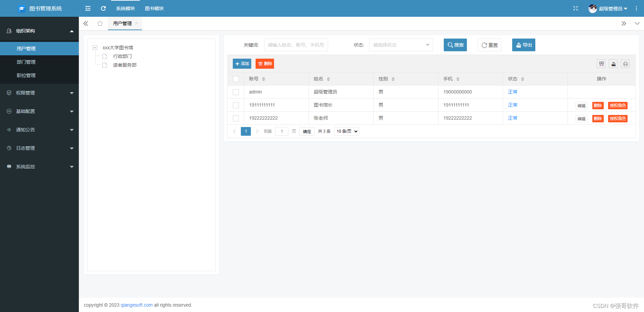644x312 pixels.
Task: Click 授权角色 for the 图书馆长 row
Action: 618,105
